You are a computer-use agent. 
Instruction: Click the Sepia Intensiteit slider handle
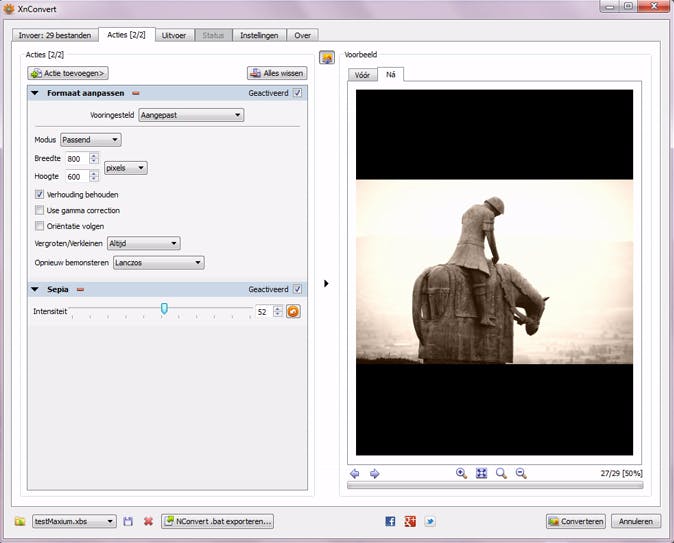pos(164,309)
